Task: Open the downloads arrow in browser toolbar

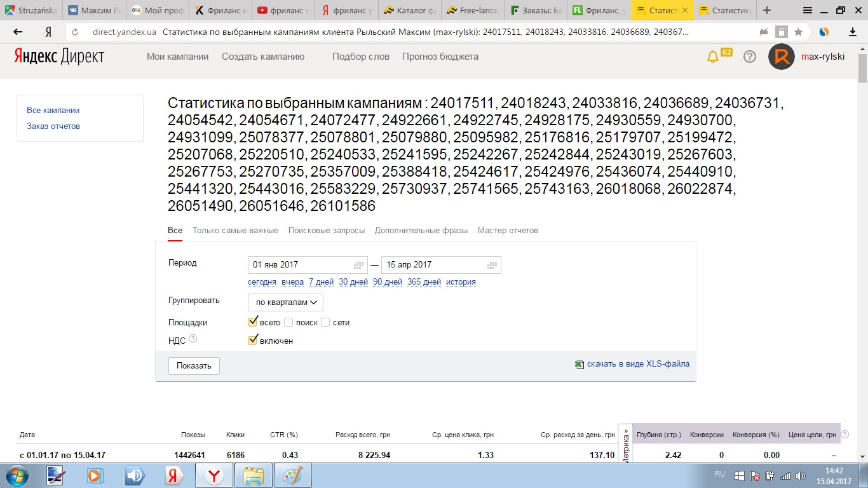Action: (x=853, y=32)
